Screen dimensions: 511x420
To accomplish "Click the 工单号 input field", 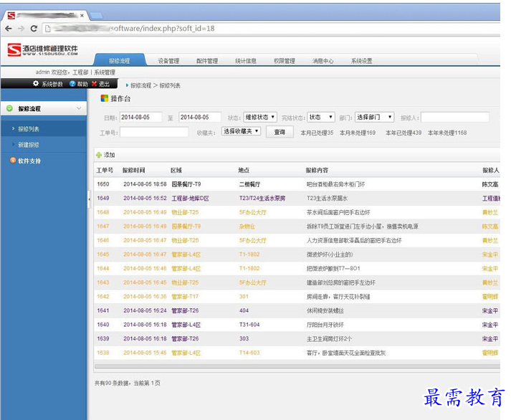I will [x=154, y=132].
